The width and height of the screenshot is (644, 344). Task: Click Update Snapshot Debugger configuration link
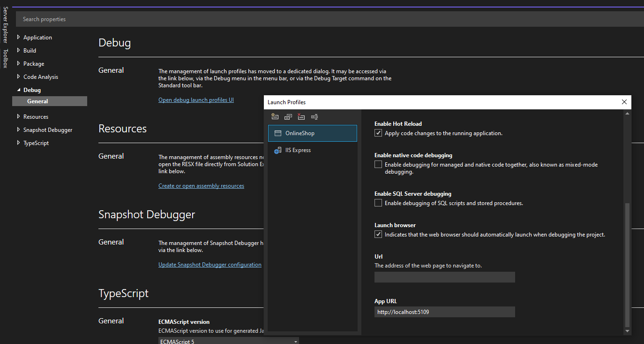pyautogui.click(x=210, y=265)
